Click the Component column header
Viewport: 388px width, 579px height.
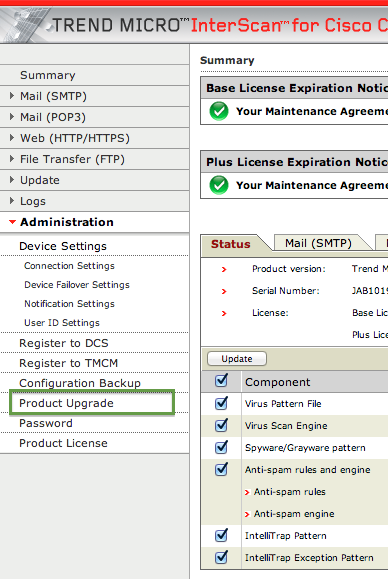coord(278,382)
